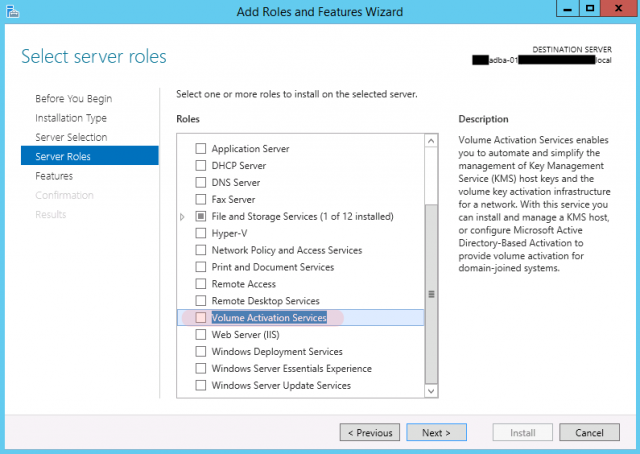Check the Remote Access role
This screenshot has width=640, height=454.
point(200,284)
